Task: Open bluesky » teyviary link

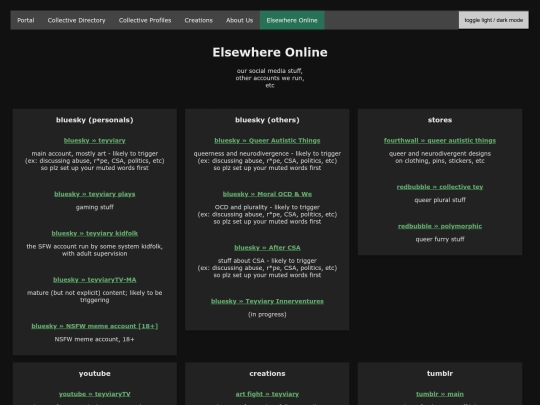Action: pyautogui.click(x=95, y=141)
